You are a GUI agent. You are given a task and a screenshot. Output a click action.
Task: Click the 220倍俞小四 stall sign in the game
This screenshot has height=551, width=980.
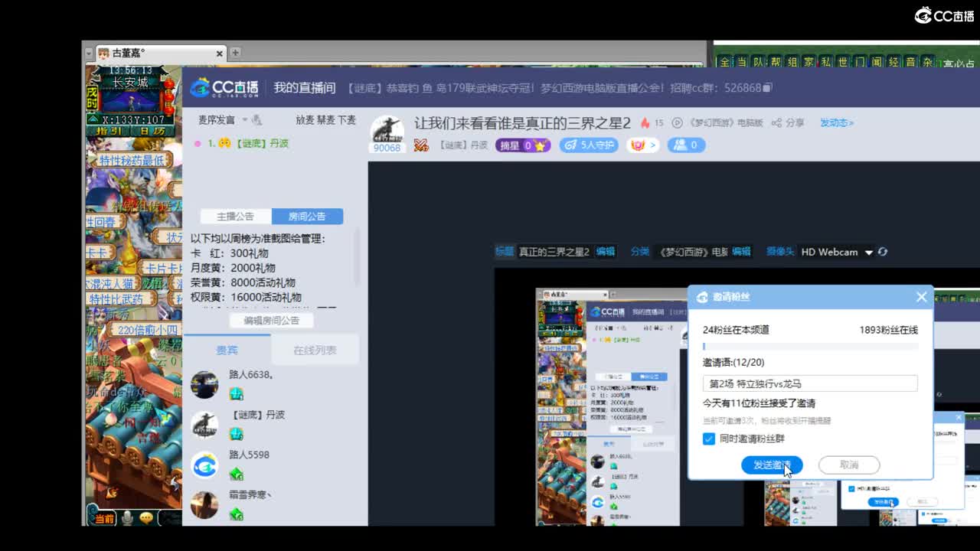tap(145, 331)
